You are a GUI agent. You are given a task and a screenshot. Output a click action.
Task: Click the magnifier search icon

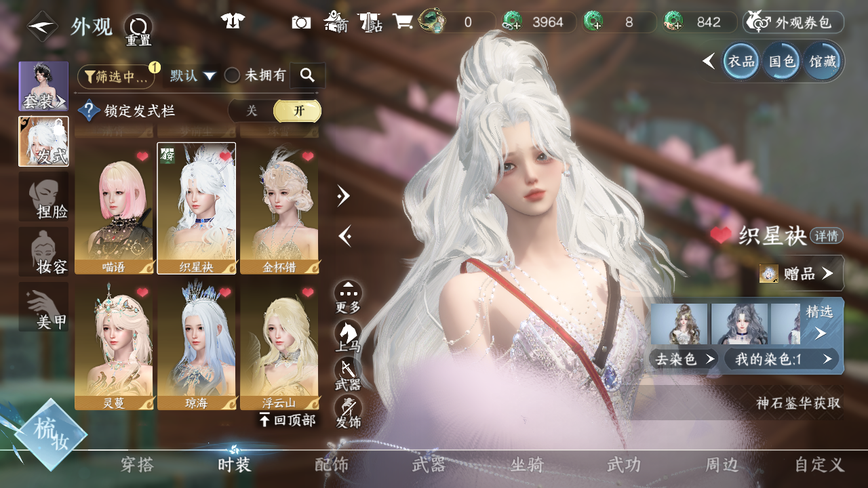coord(308,75)
